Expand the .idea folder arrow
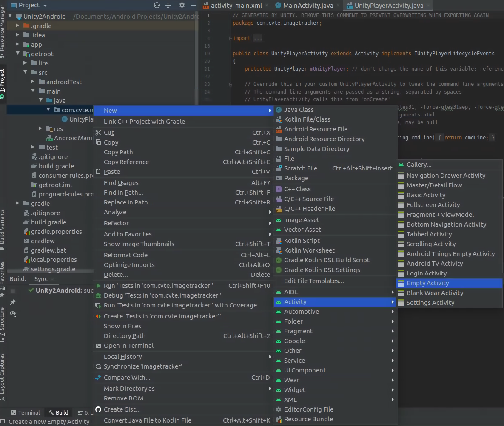 pos(17,34)
